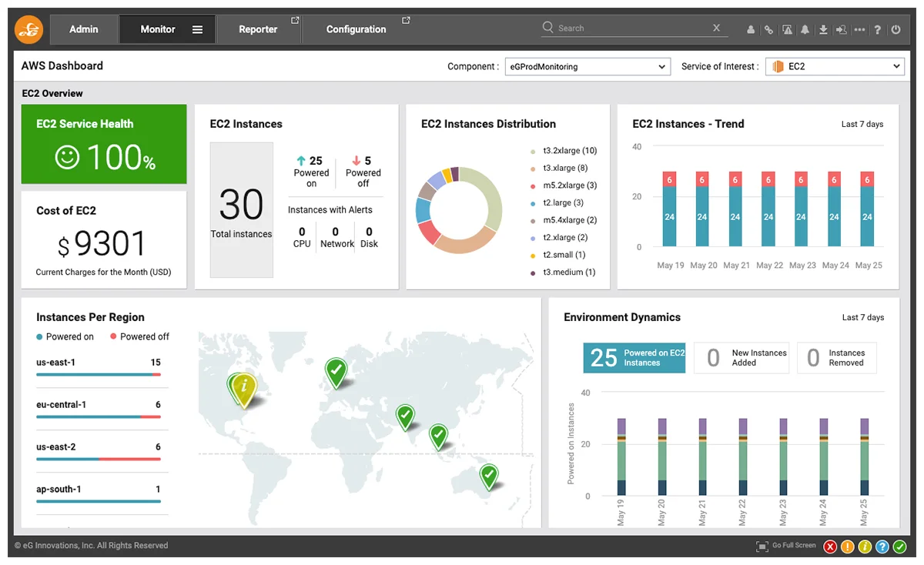
Task: Click the t3.medium (1) legend label
Action: click(x=569, y=272)
